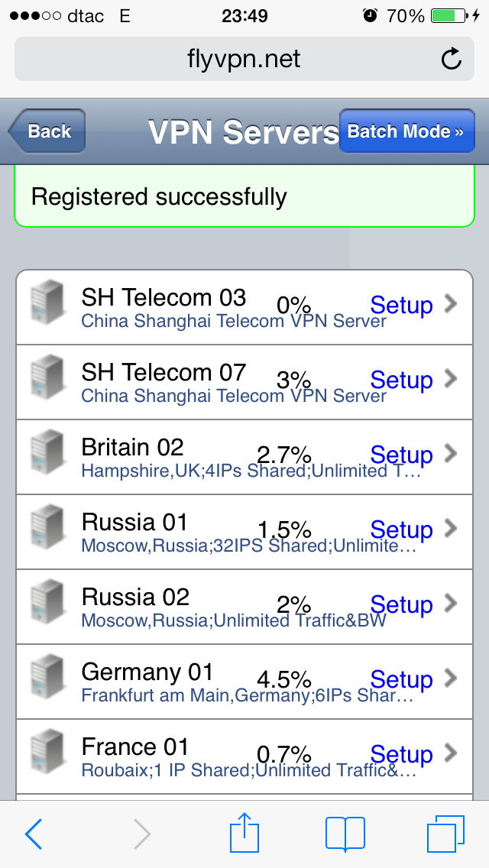Open Setup link for Russia 01

pyautogui.click(x=401, y=530)
